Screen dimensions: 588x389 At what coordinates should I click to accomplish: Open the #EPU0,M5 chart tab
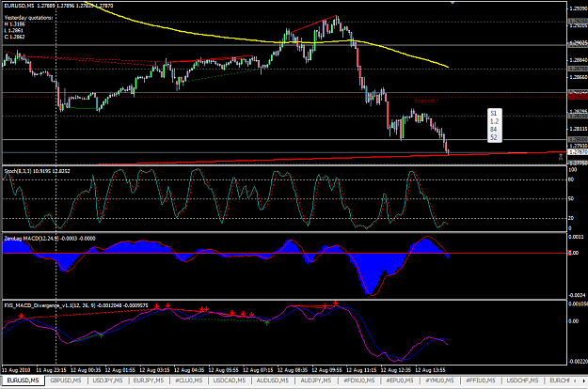[400, 381]
